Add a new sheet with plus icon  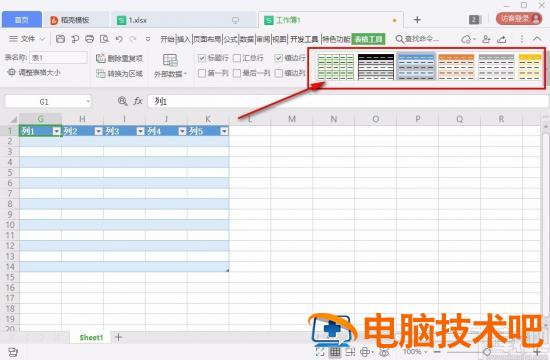119,337
